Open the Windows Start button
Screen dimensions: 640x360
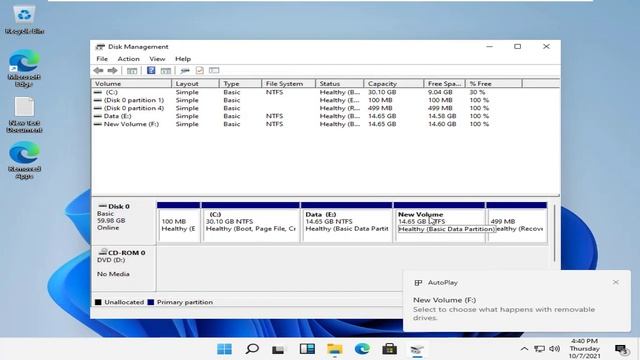(x=224, y=349)
